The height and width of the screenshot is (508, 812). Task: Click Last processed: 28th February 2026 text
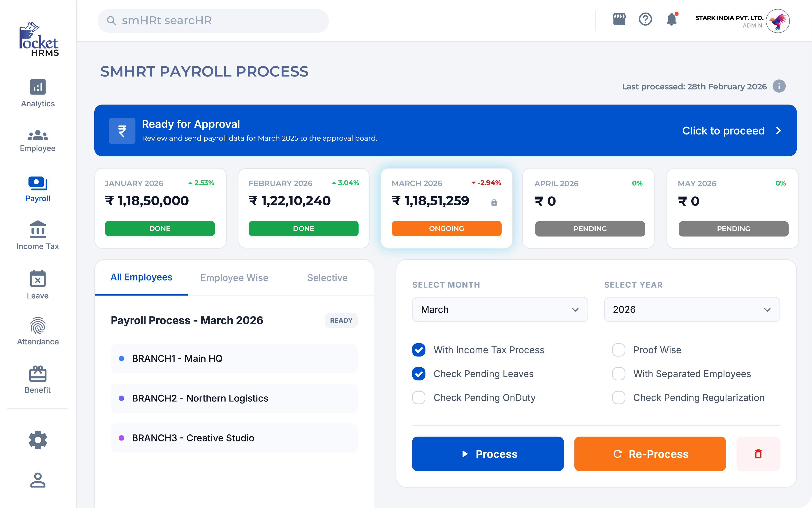tap(694, 87)
